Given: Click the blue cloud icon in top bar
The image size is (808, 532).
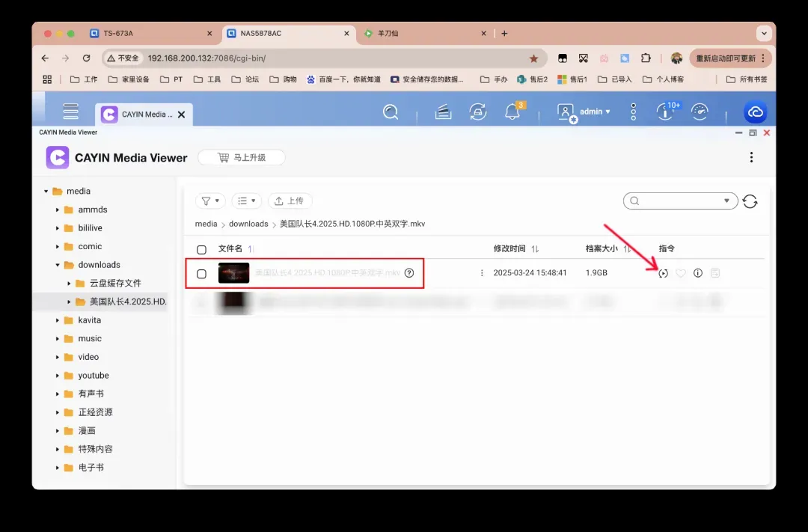Looking at the screenshot, I should click(756, 111).
